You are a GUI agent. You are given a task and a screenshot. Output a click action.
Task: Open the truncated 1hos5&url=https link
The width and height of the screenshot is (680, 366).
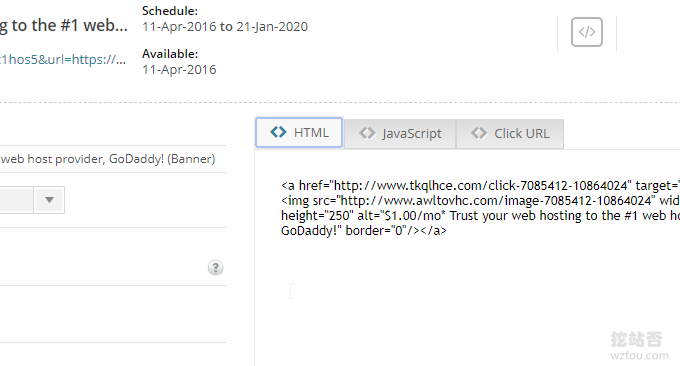point(63,59)
